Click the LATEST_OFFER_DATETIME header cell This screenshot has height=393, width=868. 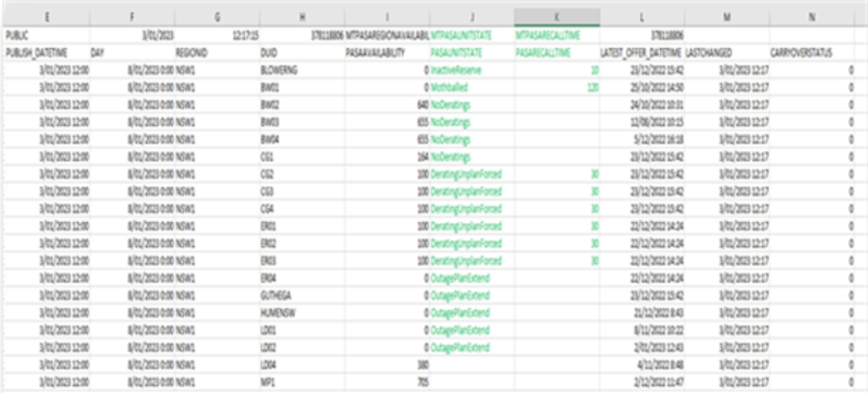[641, 54]
